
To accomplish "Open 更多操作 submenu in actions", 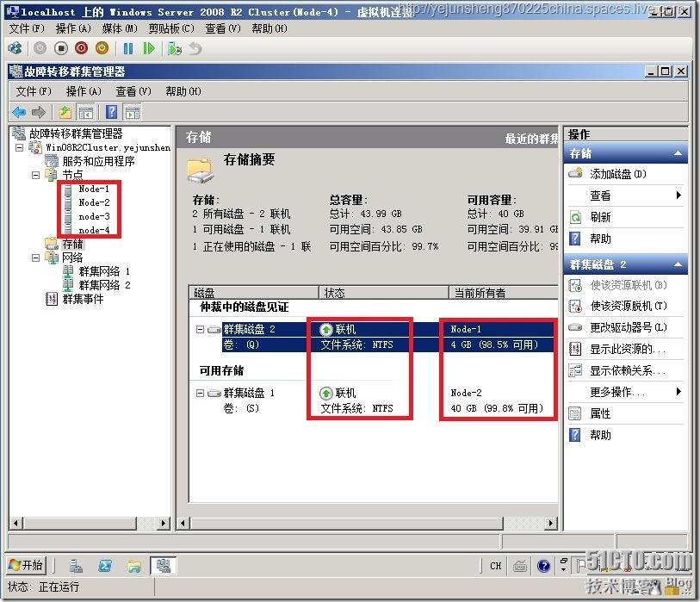I will (678, 392).
